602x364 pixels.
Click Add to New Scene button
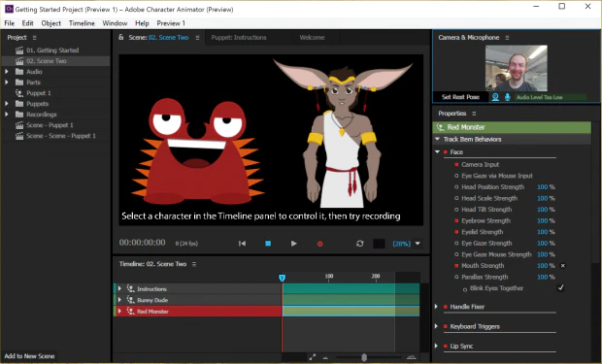(x=29, y=356)
